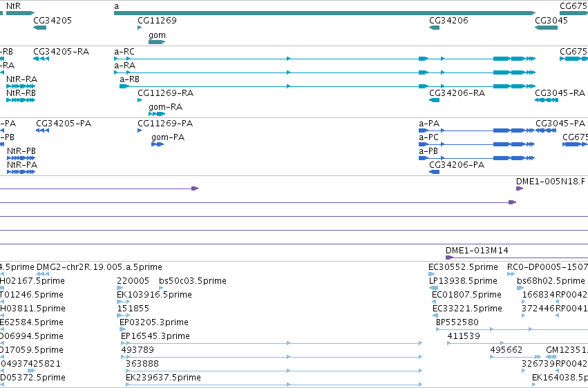
Task: Click the 151855 EST label
Action: coord(133,309)
